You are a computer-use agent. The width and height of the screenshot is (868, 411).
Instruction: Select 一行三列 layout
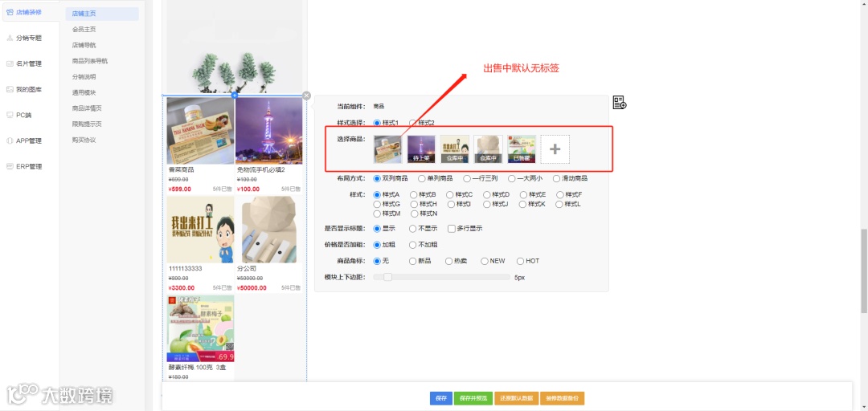point(467,179)
